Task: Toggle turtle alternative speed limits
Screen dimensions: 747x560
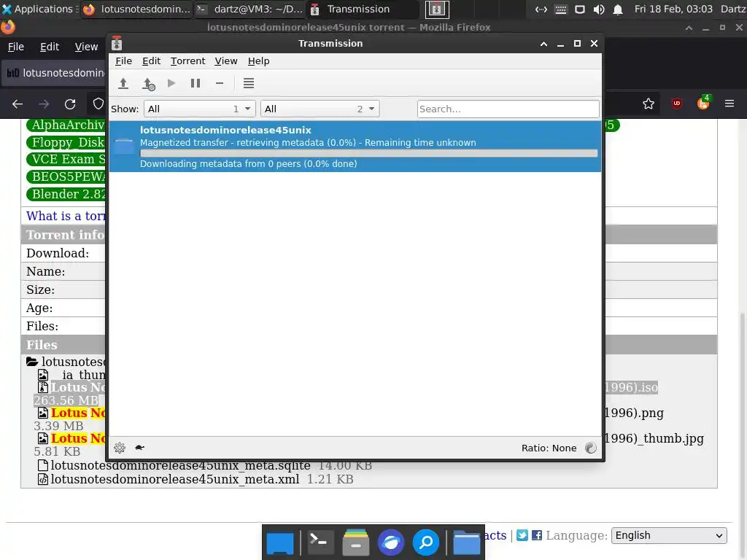Action: point(139,448)
